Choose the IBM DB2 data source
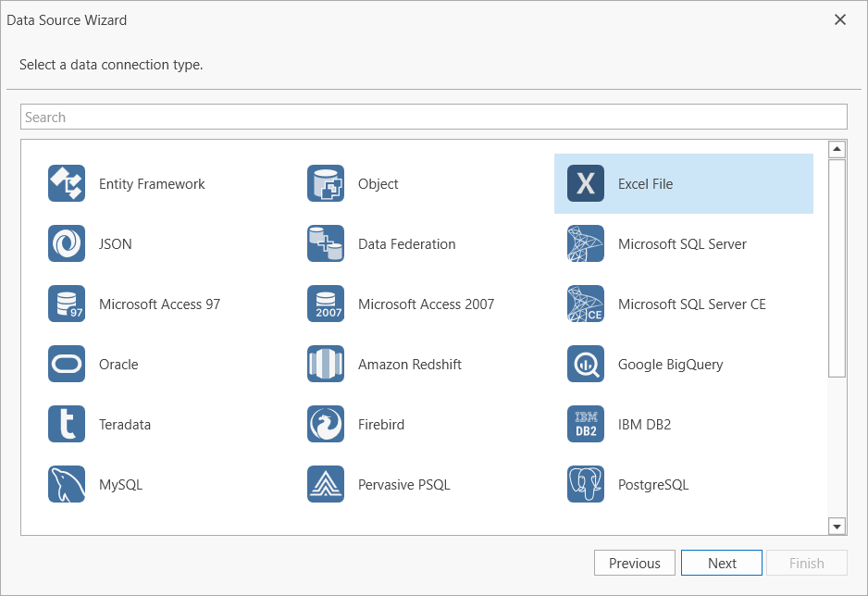 click(x=642, y=424)
